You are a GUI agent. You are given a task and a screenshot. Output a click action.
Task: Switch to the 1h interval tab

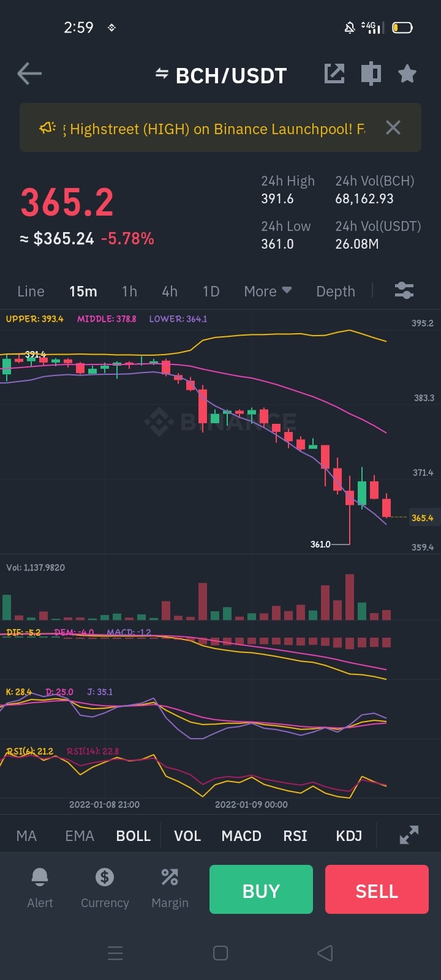129,291
